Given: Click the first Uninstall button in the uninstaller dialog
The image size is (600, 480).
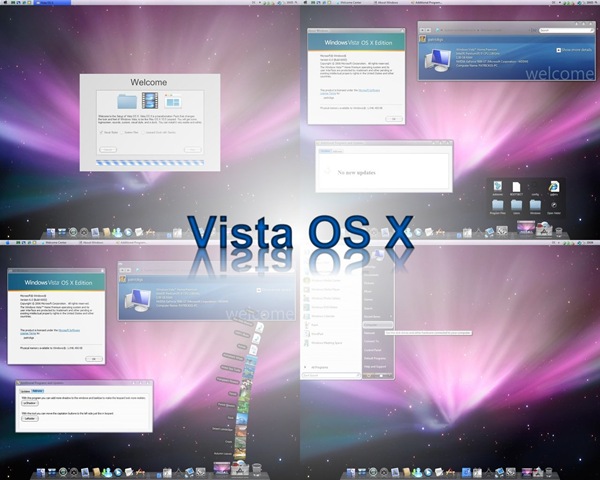Looking at the screenshot, I should [x=30, y=402].
